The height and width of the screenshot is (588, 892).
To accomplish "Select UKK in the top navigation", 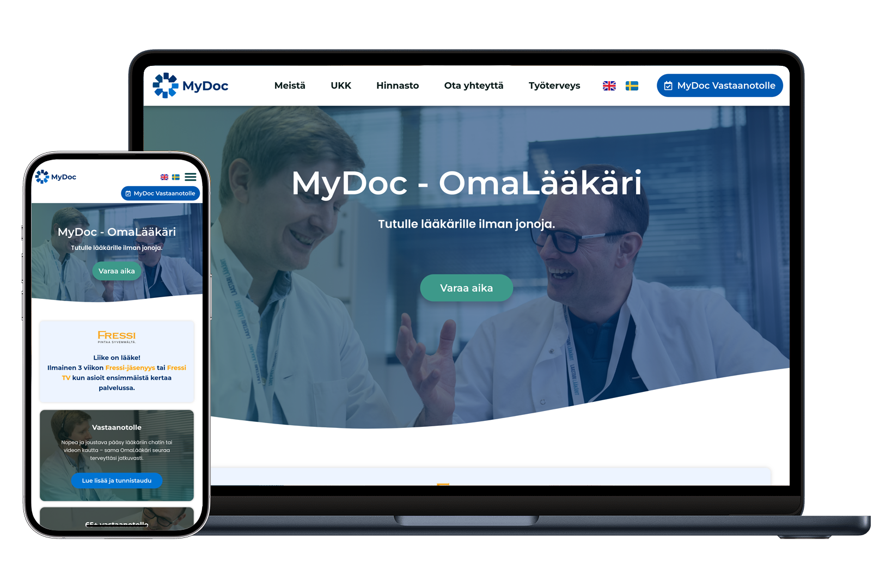I will [341, 85].
